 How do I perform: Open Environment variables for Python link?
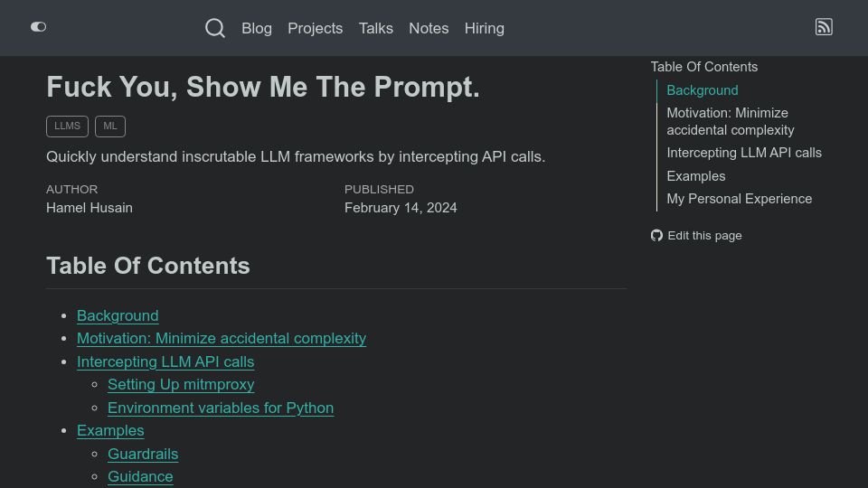221,408
